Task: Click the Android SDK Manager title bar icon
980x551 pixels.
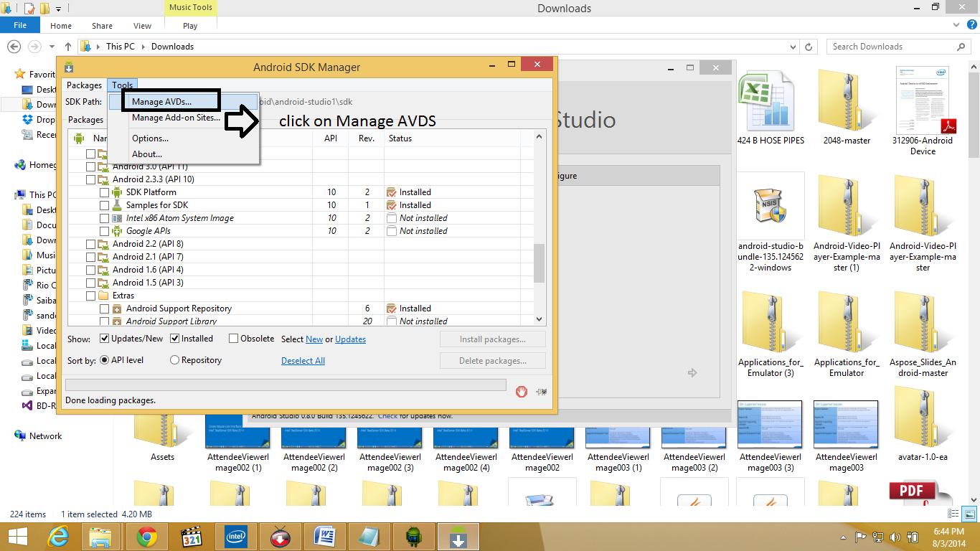Action: (69, 67)
